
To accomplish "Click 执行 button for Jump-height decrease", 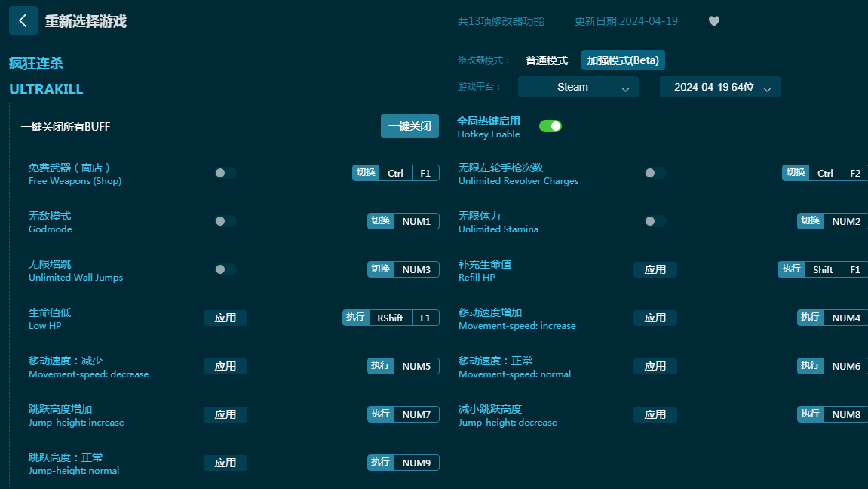I will [x=811, y=414].
